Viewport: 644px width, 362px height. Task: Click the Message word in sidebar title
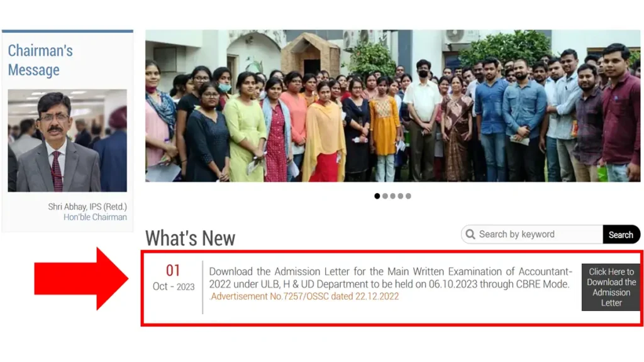34,70
